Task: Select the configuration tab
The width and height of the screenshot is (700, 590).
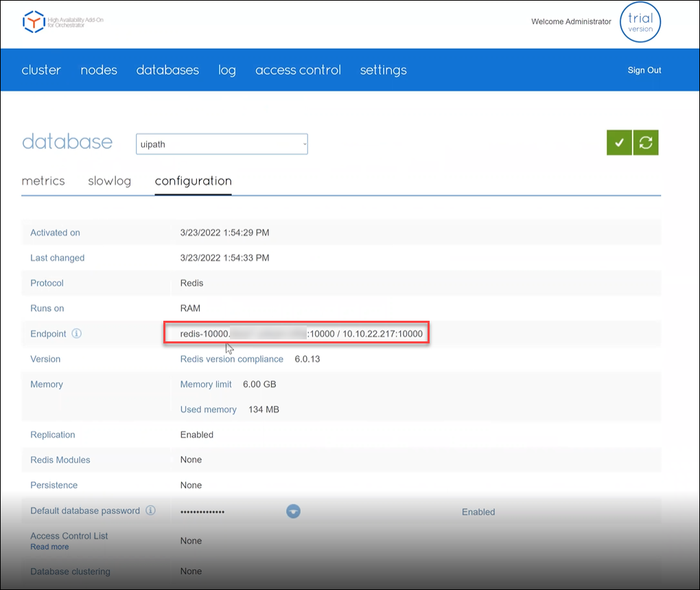Action: 193,181
